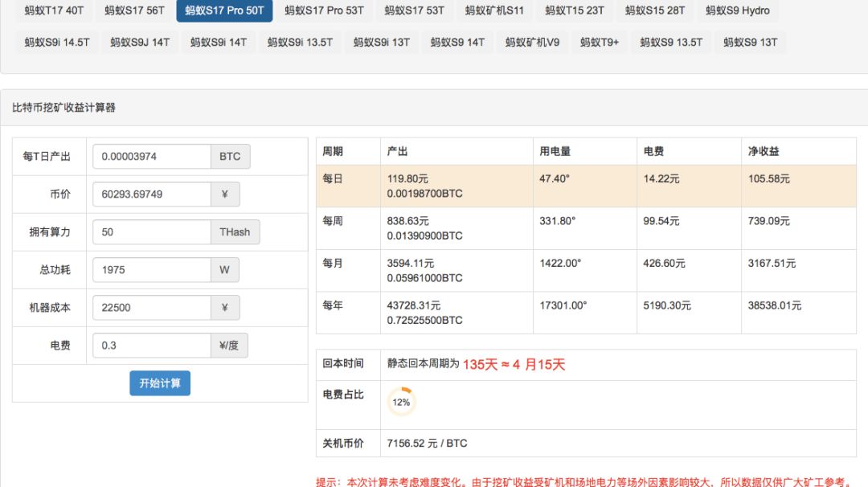
Task: Switch to 蚂蚁S9i 13.5T miner
Action: point(300,42)
